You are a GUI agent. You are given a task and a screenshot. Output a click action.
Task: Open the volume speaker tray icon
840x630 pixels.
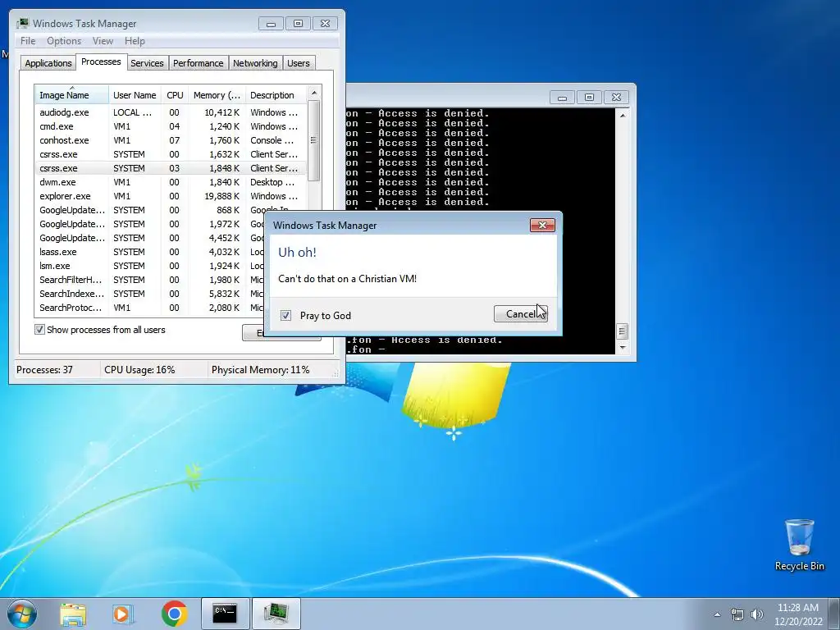pyautogui.click(x=756, y=614)
